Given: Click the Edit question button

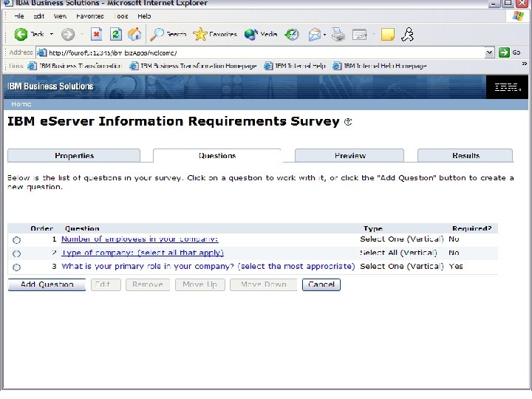Looking at the screenshot, I should coord(106,284).
